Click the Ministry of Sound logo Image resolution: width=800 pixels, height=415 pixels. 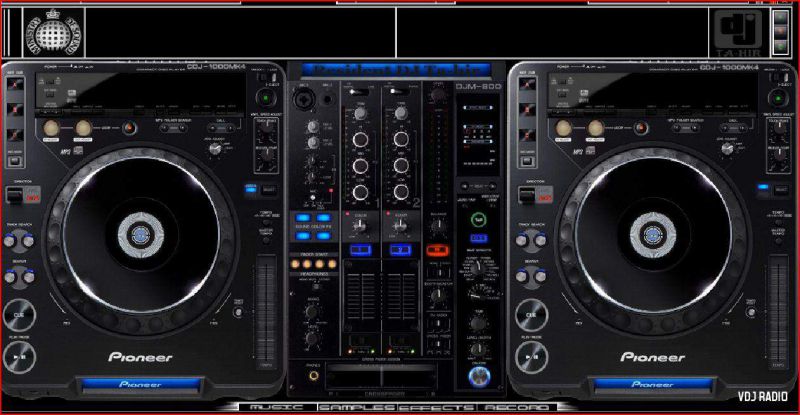point(54,32)
